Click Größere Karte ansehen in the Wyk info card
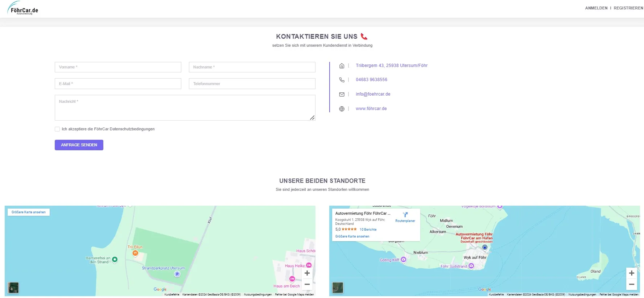Viewport: 644px width, 298px height. [x=352, y=236]
